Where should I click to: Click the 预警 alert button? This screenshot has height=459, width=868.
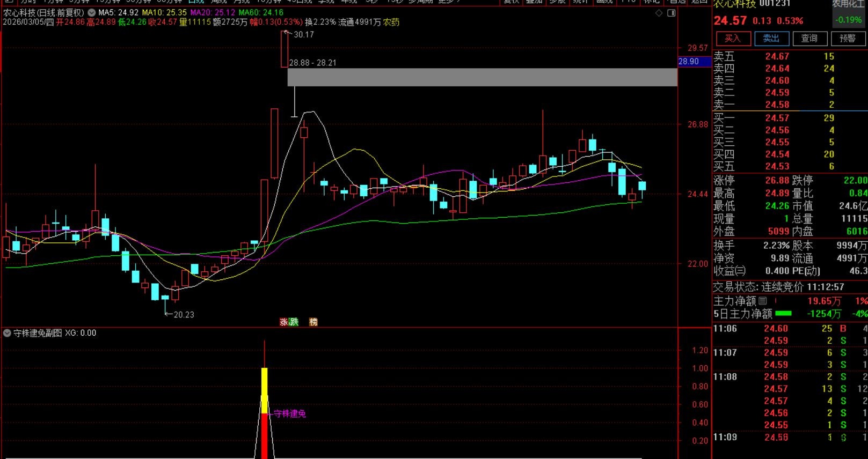(x=848, y=38)
